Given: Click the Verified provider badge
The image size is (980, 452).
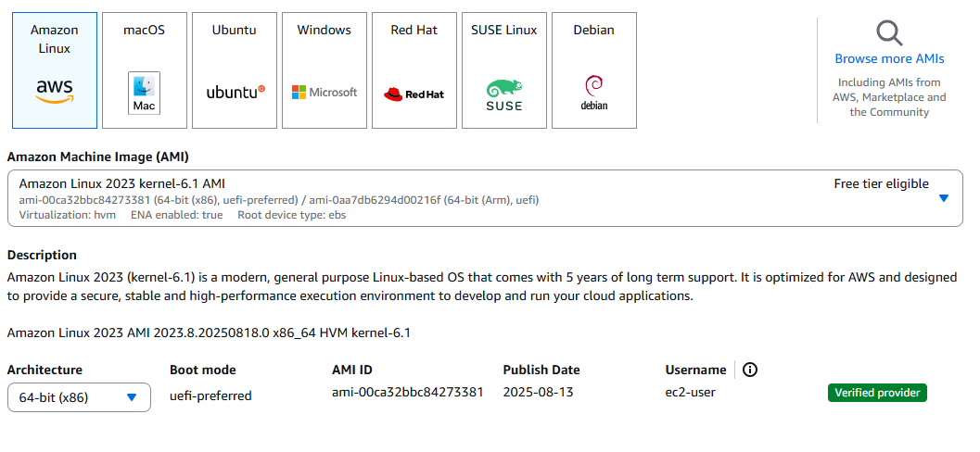Looking at the screenshot, I should [x=876, y=393].
